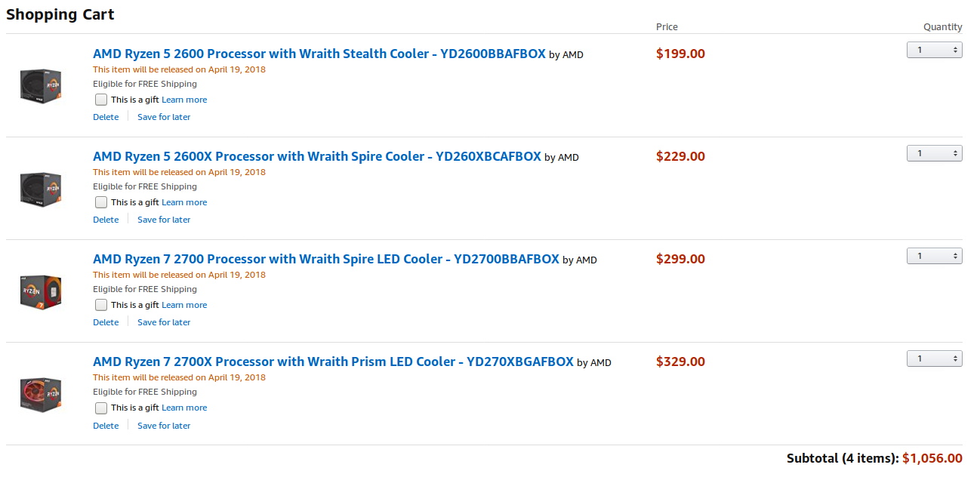Click Learn more beside Ryzen 7 2700 gift option
Image resolution: width=980 pixels, height=477 pixels.
coord(184,305)
